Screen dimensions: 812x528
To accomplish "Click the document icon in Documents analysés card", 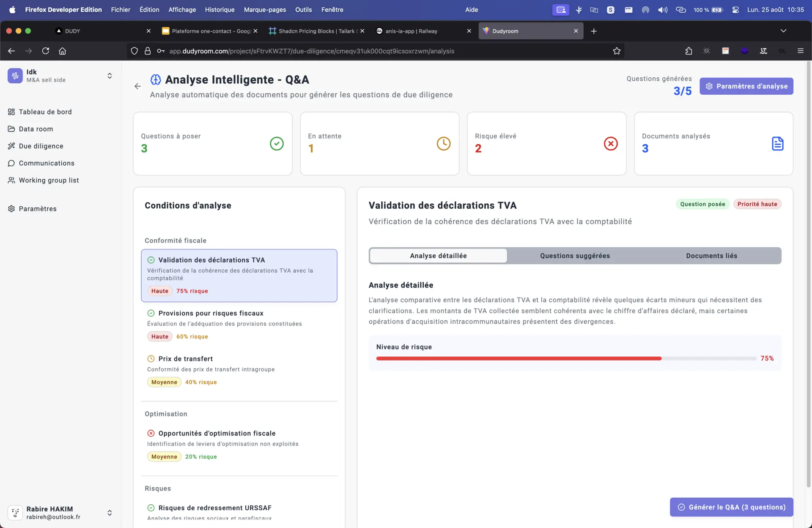I will pos(777,144).
